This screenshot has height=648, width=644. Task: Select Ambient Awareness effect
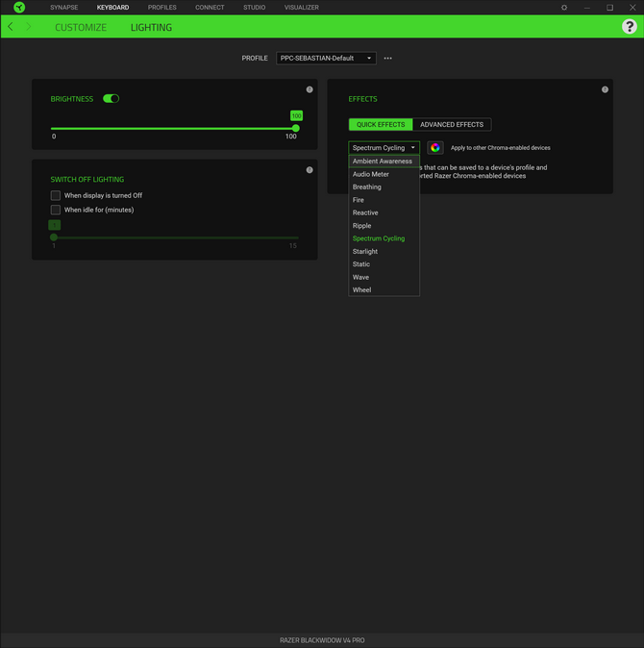pos(384,162)
